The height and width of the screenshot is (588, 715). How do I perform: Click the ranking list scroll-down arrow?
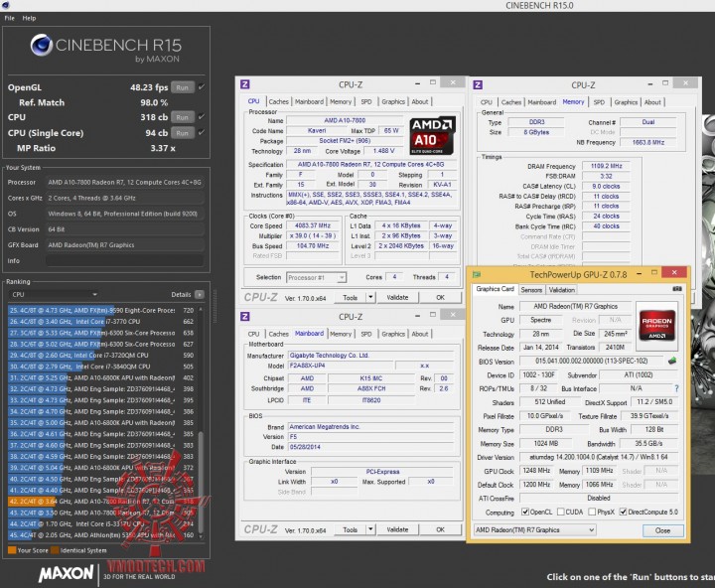click(x=201, y=536)
